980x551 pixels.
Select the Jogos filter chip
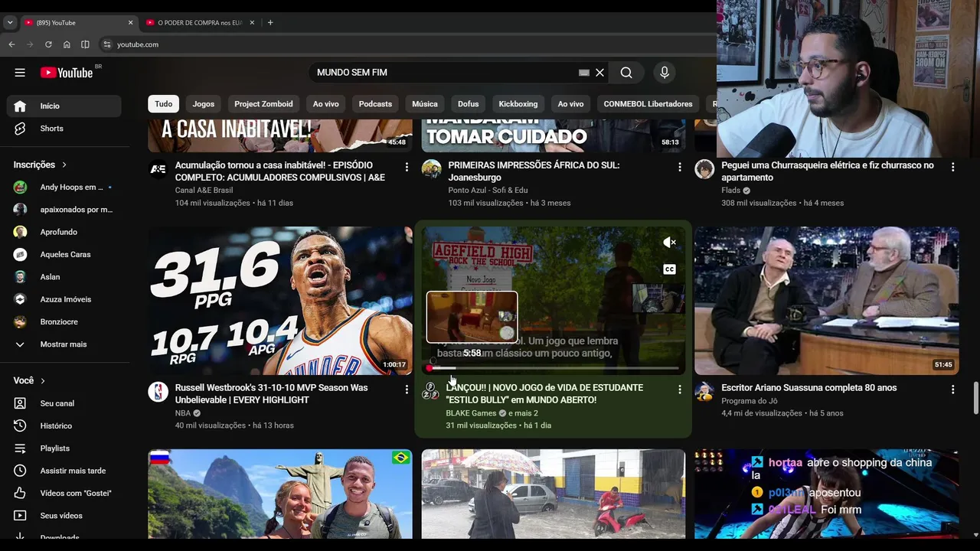point(204,104)
